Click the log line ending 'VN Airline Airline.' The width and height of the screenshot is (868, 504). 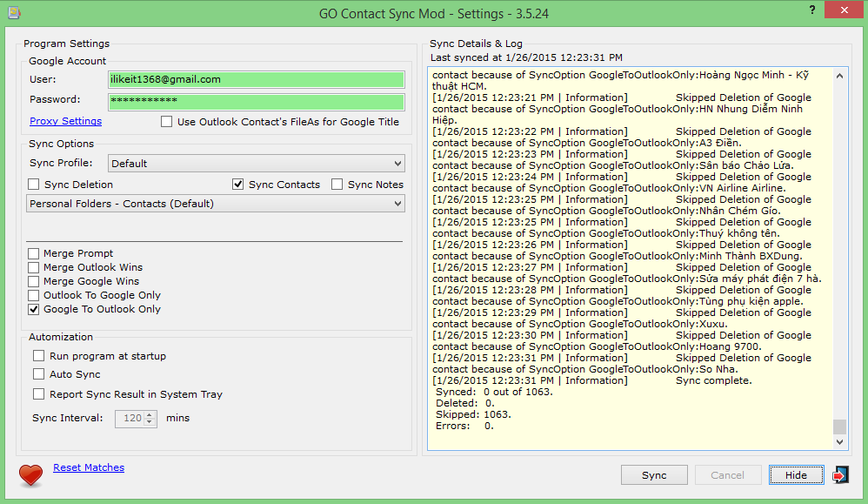pyautogui.click(x=609, y=188)
